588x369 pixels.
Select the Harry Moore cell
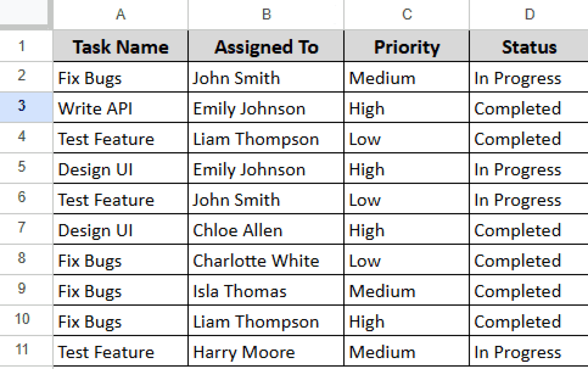point(266,352)
